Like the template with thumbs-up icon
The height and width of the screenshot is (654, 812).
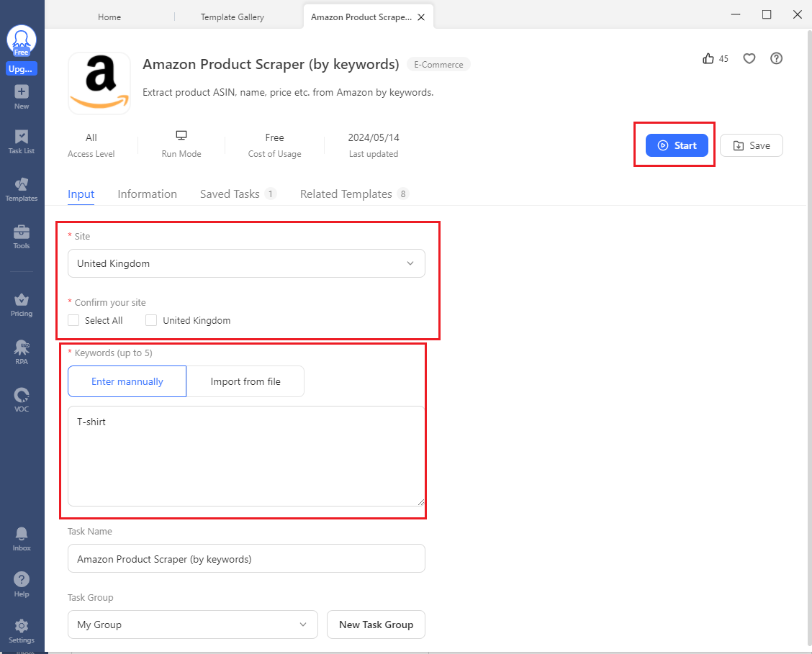click(708, 58)
